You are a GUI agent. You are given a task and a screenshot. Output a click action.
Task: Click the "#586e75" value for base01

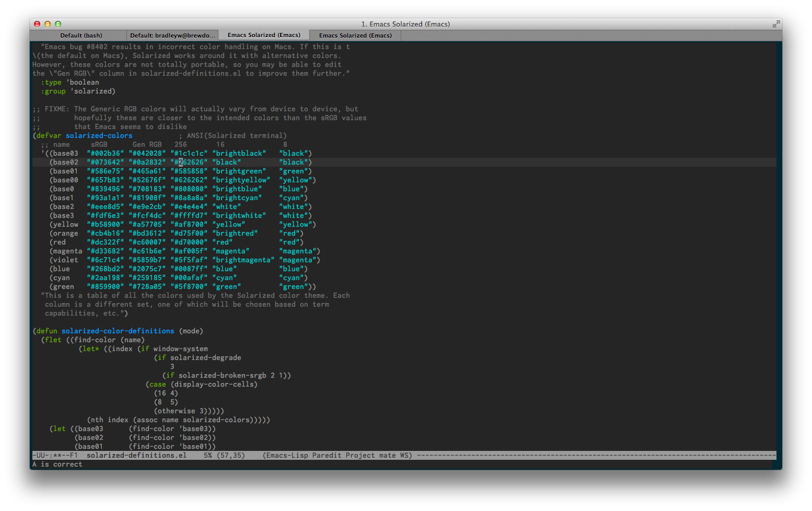tap(106, 171)
